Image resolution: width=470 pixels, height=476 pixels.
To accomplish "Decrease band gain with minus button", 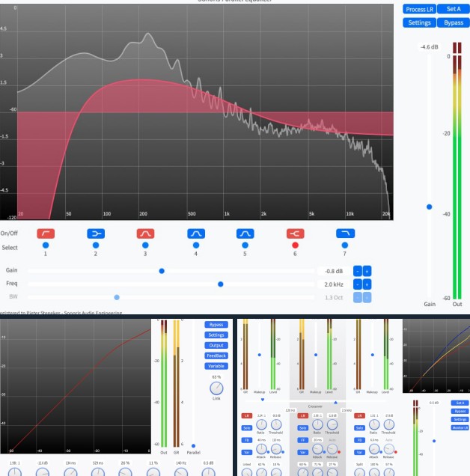I will 358,271.
